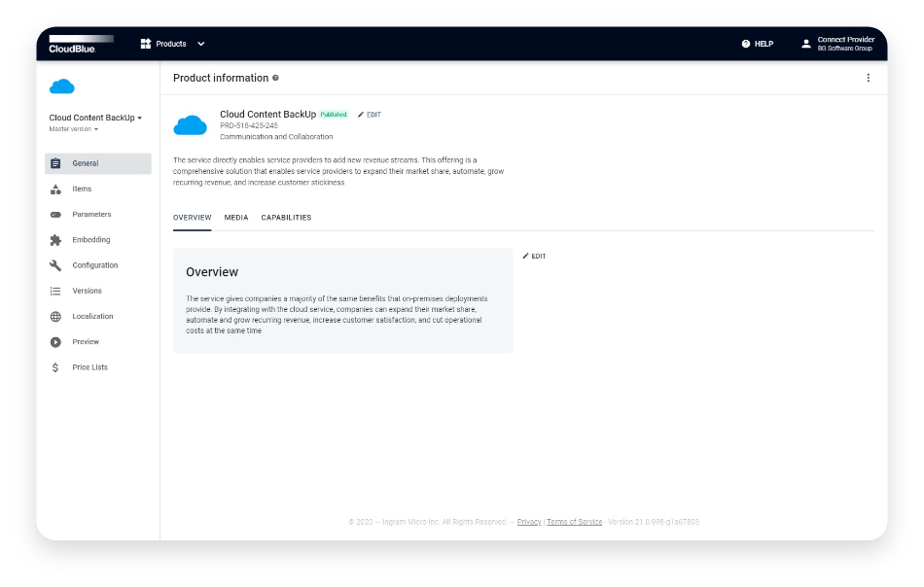Viewport: 924px width, 587px height.
Task: Open the three-dot more options menu
Action: tap(868, 78)
